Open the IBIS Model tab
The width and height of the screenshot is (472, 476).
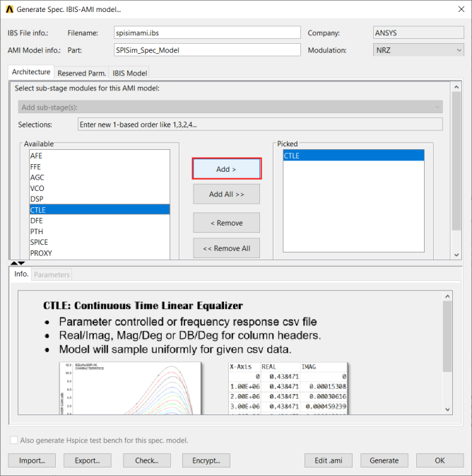(x=129, y=73)
